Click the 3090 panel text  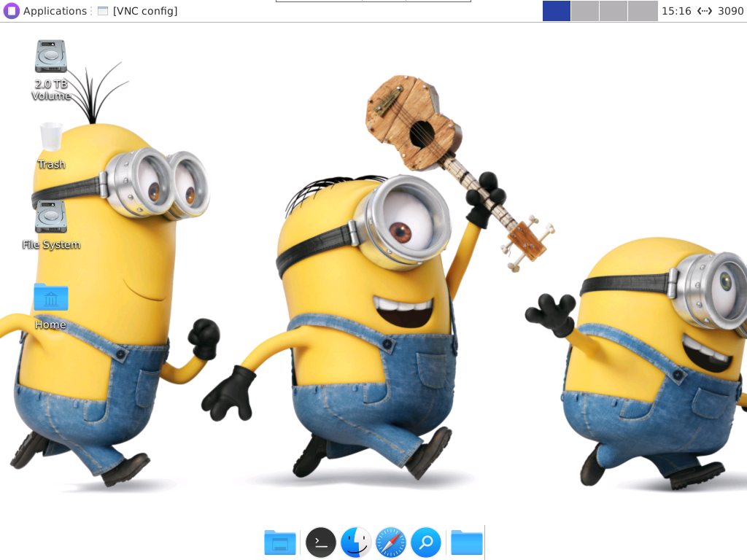pyautogui.click(x=730, y=11)
